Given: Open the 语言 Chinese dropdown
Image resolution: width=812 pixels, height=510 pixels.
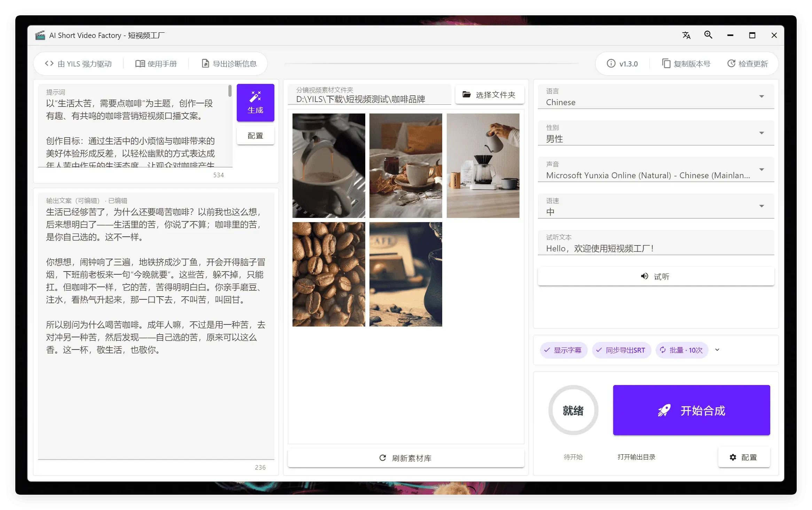Looking at the screenshot, I should (x=656, y=96).
